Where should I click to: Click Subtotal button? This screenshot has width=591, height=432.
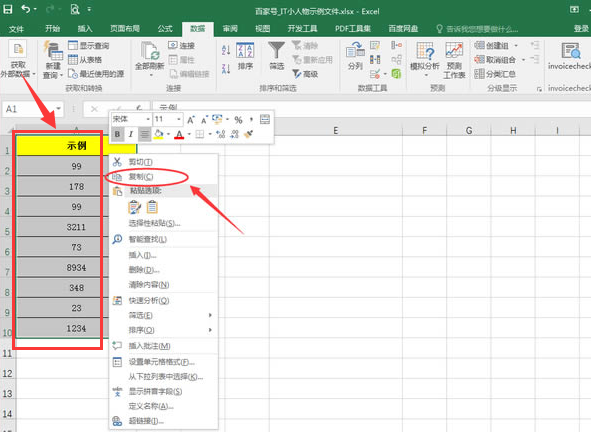pyautogui.click(x=495, y=74)
